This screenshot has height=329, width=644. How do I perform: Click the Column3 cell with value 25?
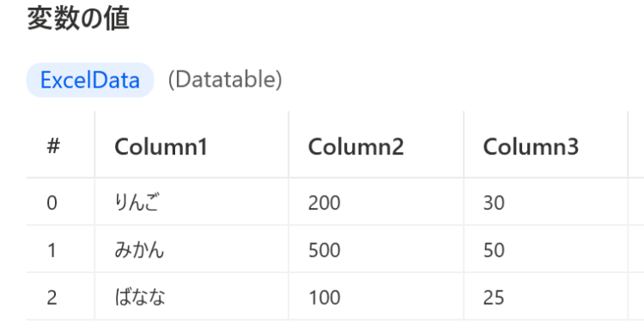coord(546,296)
